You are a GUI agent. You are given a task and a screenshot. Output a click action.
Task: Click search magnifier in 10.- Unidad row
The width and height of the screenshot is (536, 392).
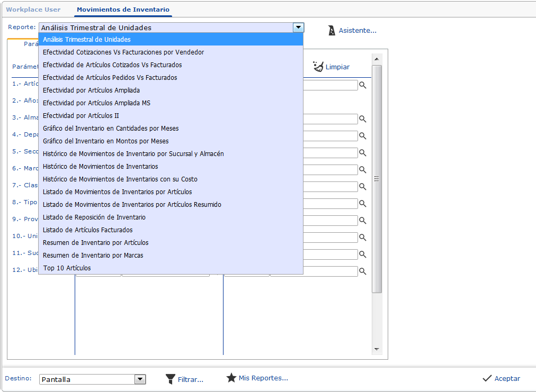pyautogui.click(x=363, y=238)
